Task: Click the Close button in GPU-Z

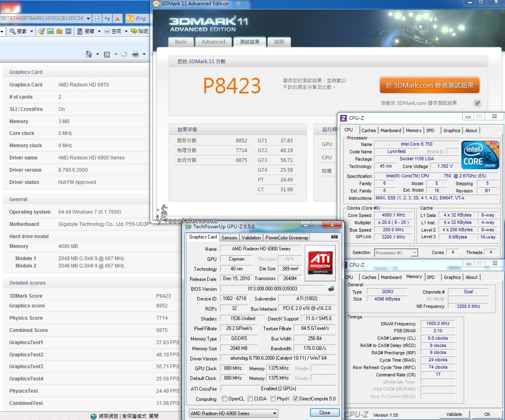Action: (325, 413)
